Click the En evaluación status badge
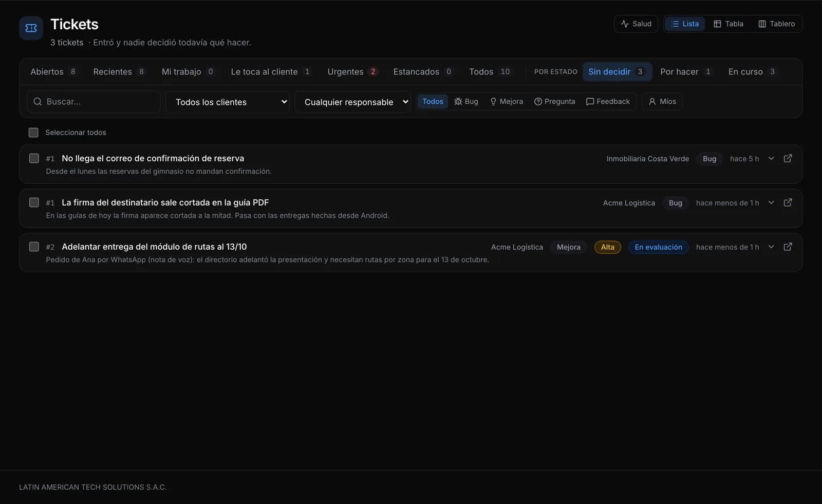Viewport: 822px width, 504px height. point(658,247)
